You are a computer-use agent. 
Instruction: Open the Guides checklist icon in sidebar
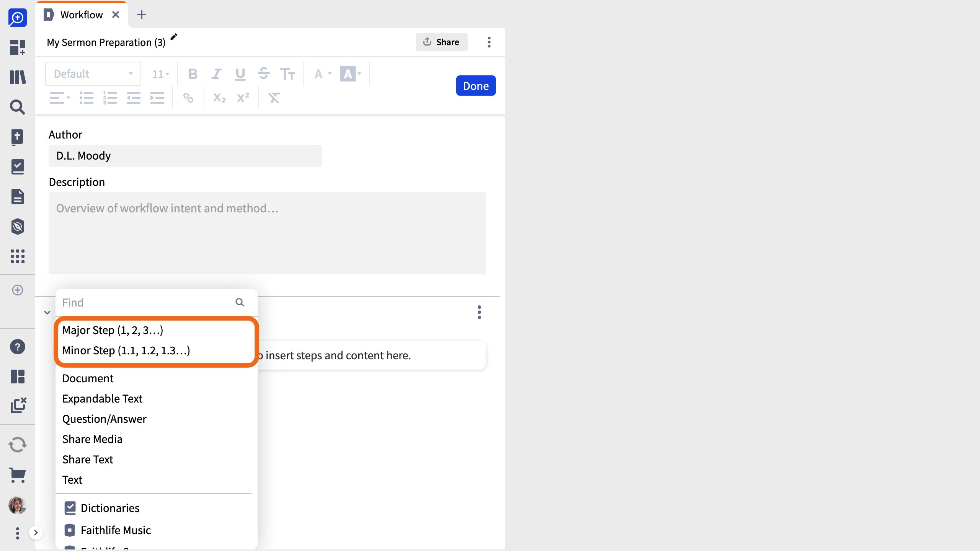click(18, 167)
